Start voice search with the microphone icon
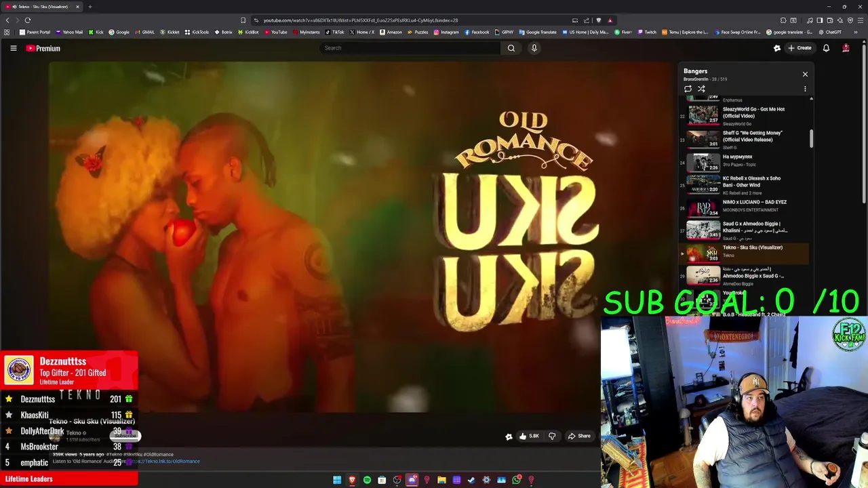 [534, 48]
